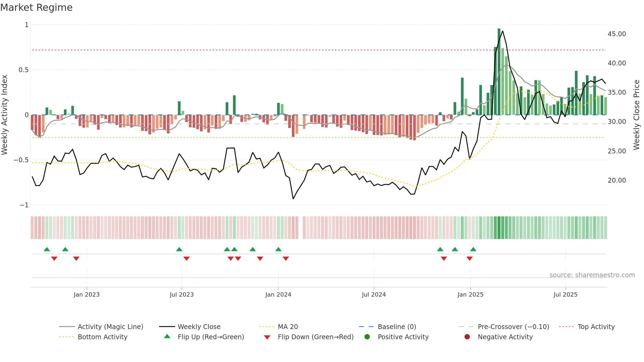Click the Weekly Activity Index axis title
The image size is (644, 362).
[x=4, y=115]
